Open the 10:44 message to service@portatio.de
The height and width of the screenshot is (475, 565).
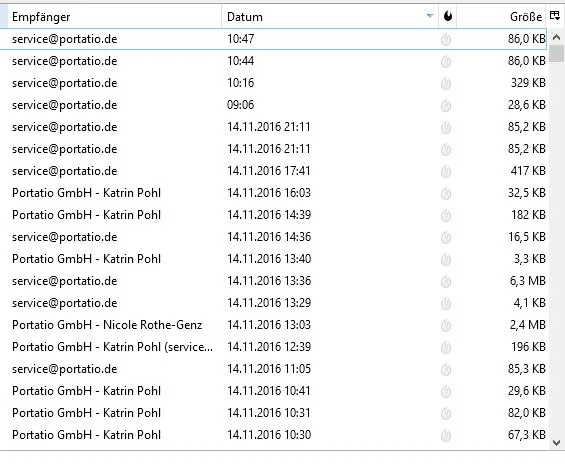pyautogui.click(x=274, y=61)
